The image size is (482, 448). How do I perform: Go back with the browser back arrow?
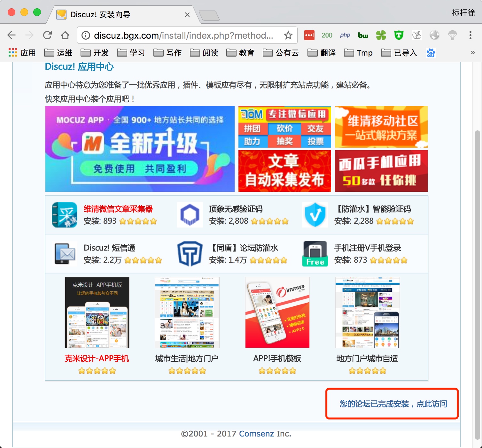(x=12, y=35)
